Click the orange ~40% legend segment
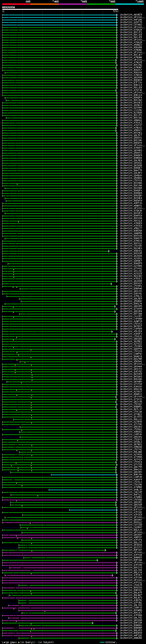Image resolution: width=146 pixels, height=644 pixels. coord(45,4)
